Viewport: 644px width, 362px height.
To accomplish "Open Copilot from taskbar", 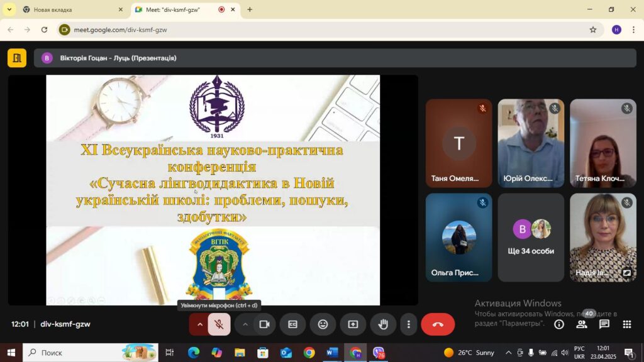I will [x=216, y=353].
